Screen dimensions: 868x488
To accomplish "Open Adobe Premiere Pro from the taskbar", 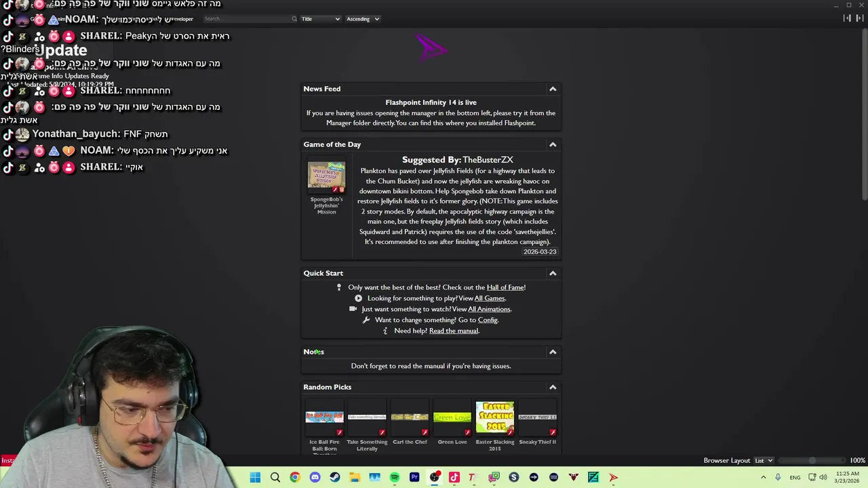I will pos(414,477).
